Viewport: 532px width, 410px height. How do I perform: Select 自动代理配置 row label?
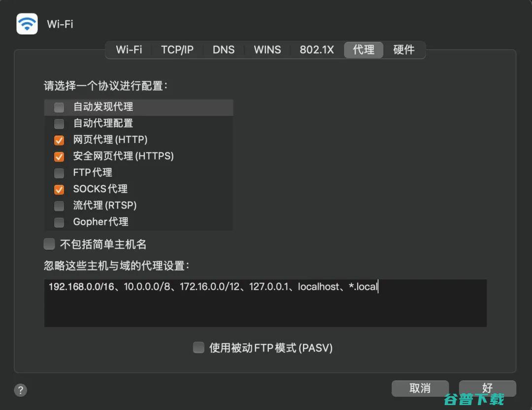click(103, 123)
